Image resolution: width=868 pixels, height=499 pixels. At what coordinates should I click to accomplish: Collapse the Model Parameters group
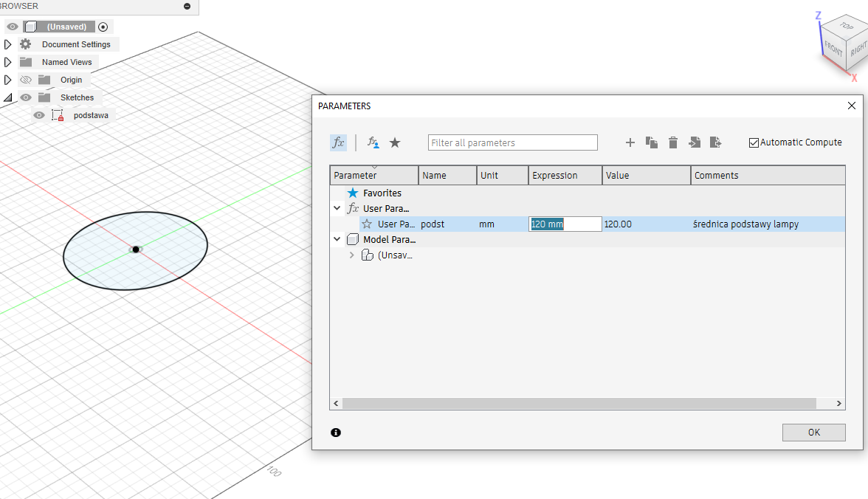337,239
